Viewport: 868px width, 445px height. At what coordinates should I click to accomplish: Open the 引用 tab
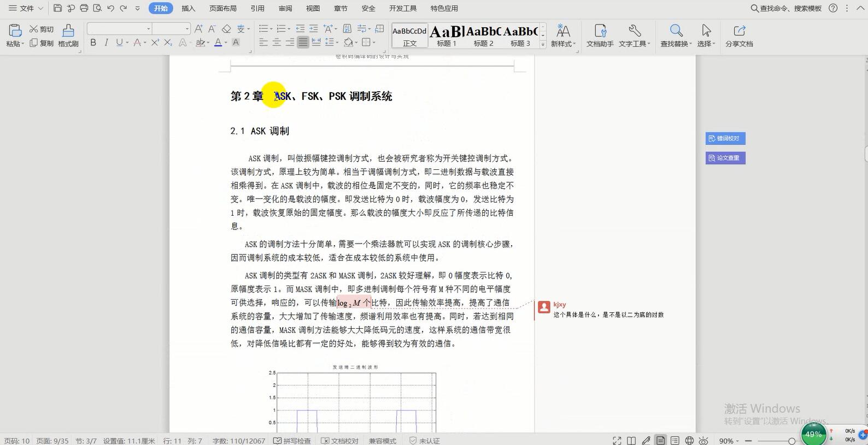(x=257, y=8)
